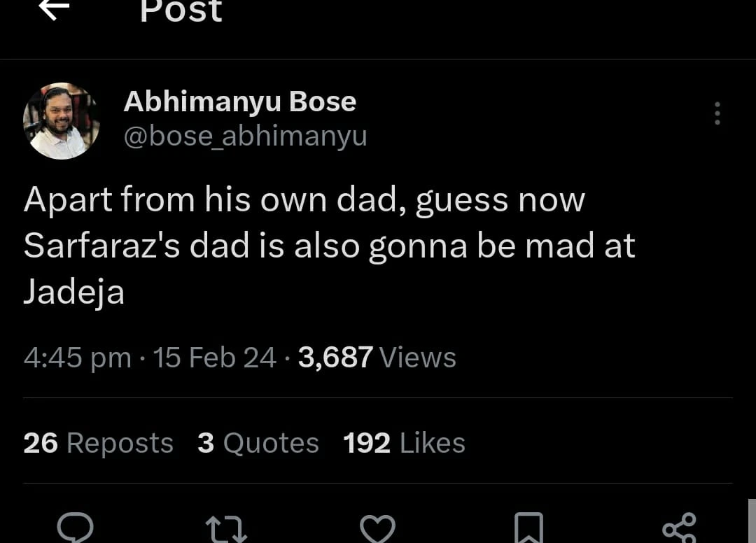
Task: Click the Post header title
Action: pos(181,10)
